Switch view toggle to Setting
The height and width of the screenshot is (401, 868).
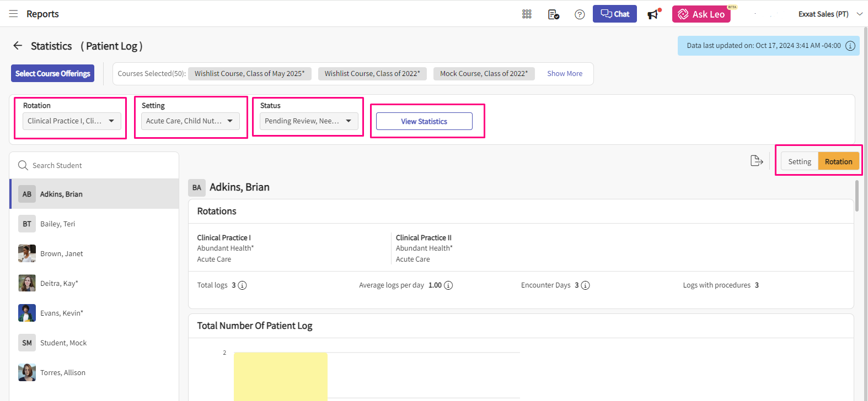(x=799, y=161)
